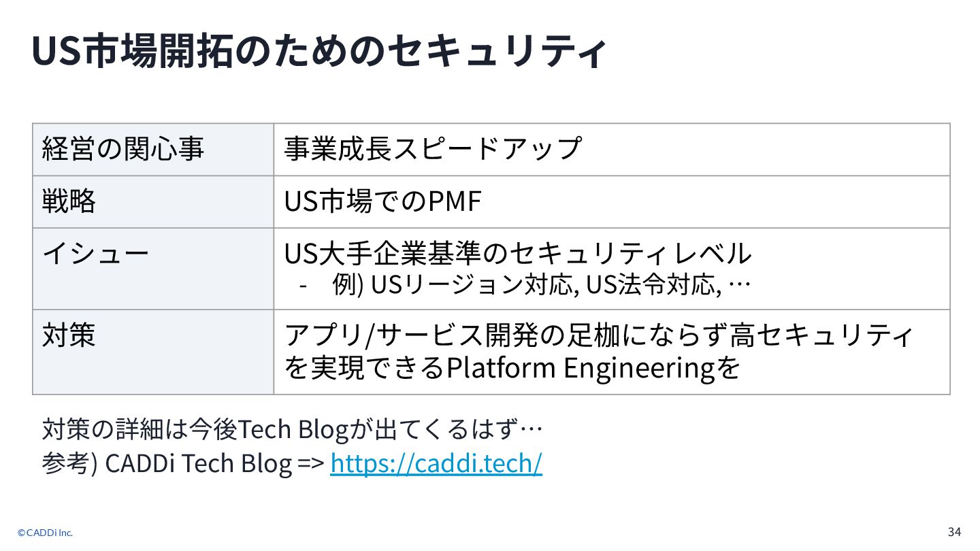Click the slide page number 34
This screenshot has width=980, height=551.
click(x=954, y=531)
